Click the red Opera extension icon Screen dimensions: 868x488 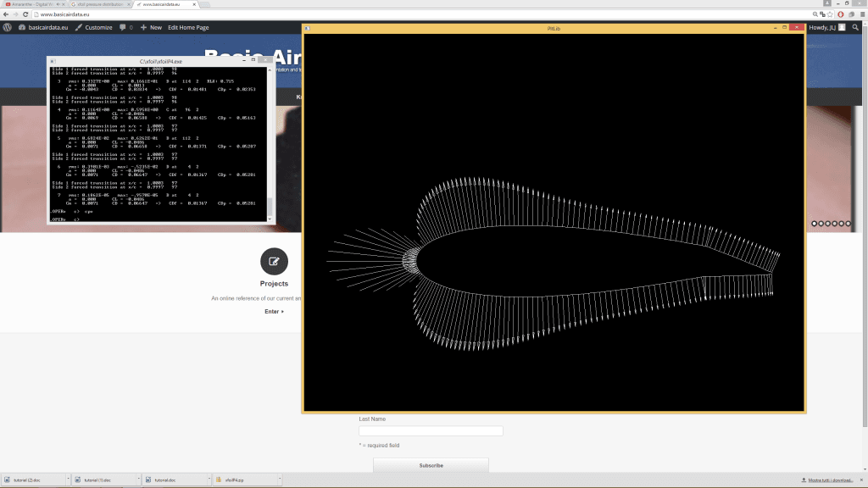click(840, 14)
